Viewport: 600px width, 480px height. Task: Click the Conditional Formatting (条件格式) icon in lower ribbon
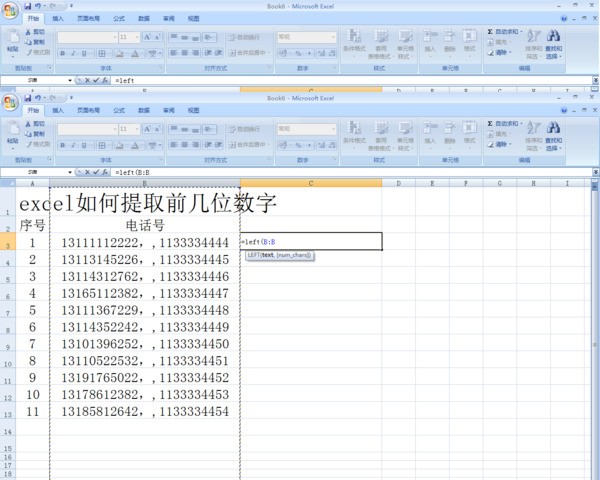click(353, 129)
